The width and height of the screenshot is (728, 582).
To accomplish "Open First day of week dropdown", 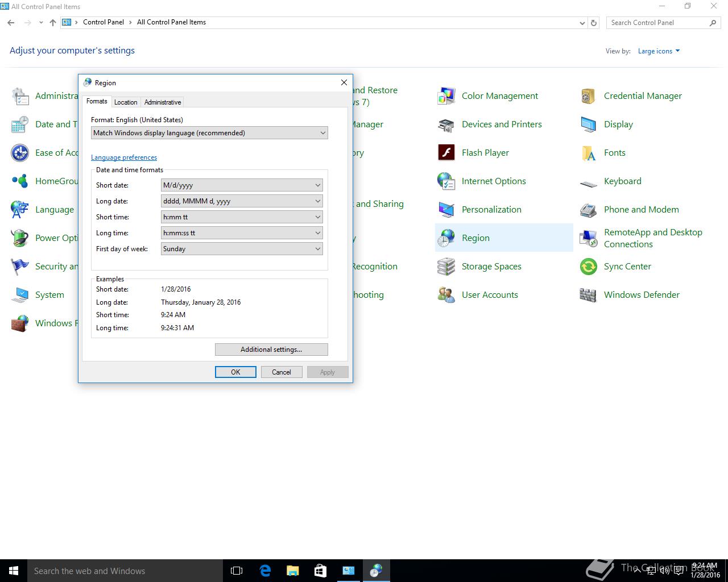I will pos(242,249).
